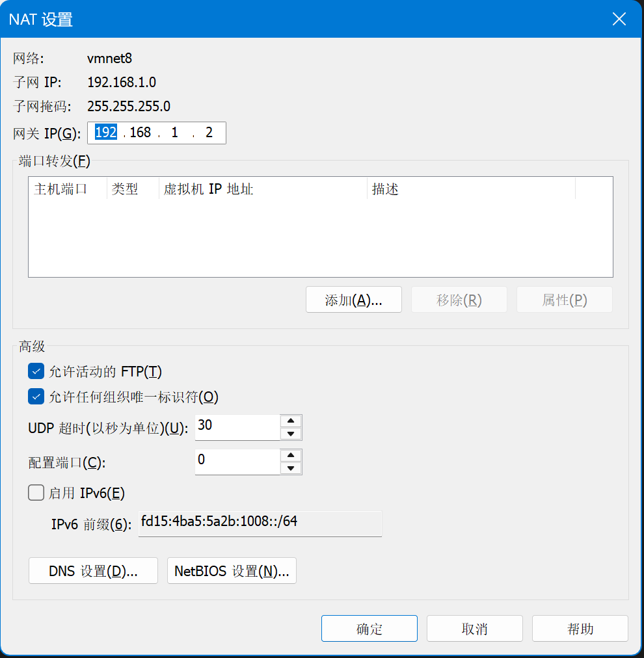Click 添加 button to add port forwarding
This screenshot has height=658, width=644.
click(353, 300)
